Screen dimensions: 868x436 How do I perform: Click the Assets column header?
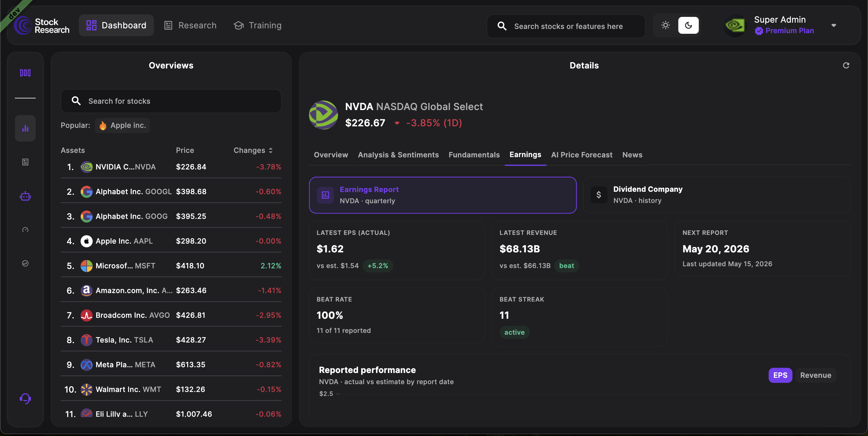point(73,150)
